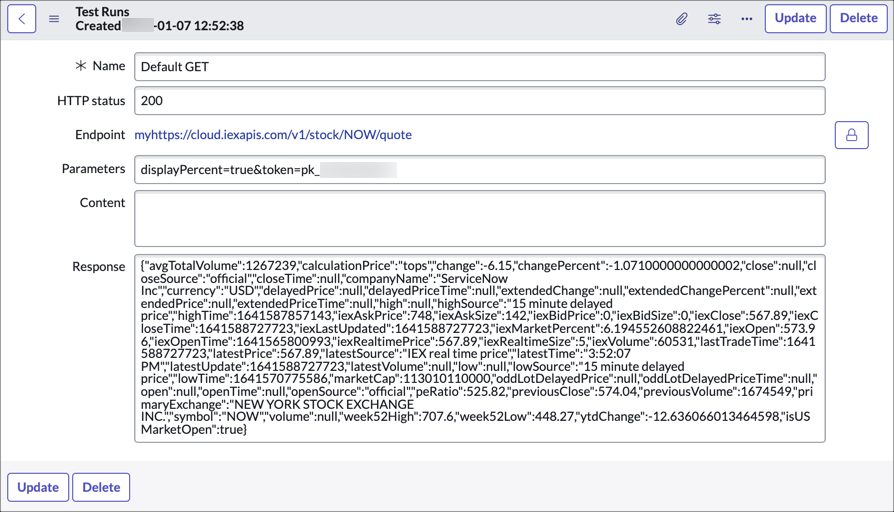Click the Name field label
Viewport: 894px width, 512px height.
(108, 66)
